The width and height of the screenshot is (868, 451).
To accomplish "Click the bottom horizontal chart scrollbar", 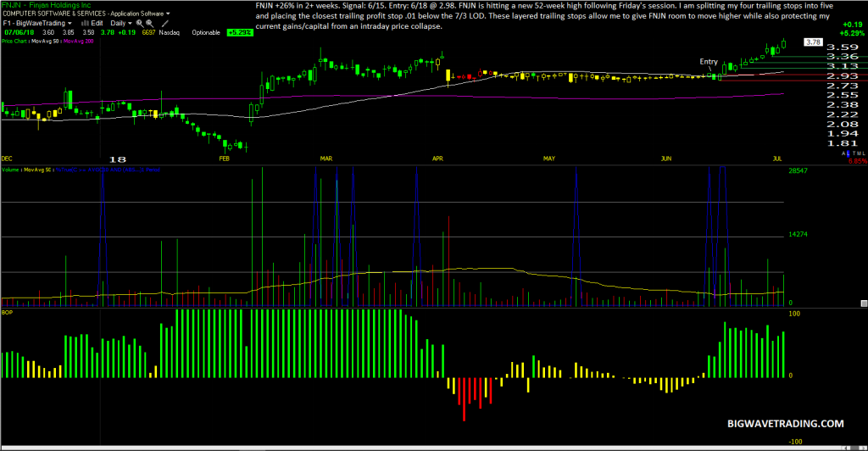I will coord(434,448).
